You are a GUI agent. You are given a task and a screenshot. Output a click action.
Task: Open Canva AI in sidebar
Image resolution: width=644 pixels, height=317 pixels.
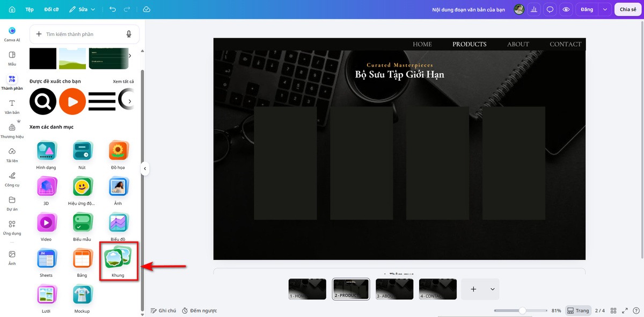pyautogui.click(x=12, y=34)
